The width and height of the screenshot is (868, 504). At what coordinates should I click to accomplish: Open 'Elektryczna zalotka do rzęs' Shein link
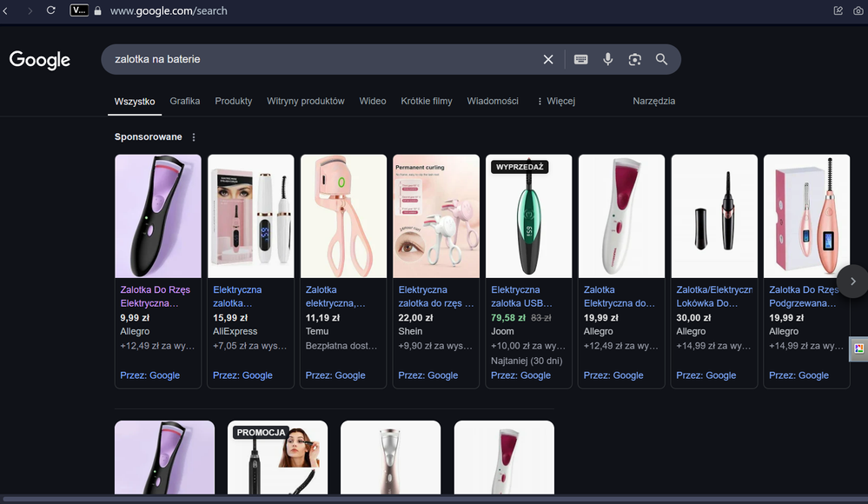(436, 296)
